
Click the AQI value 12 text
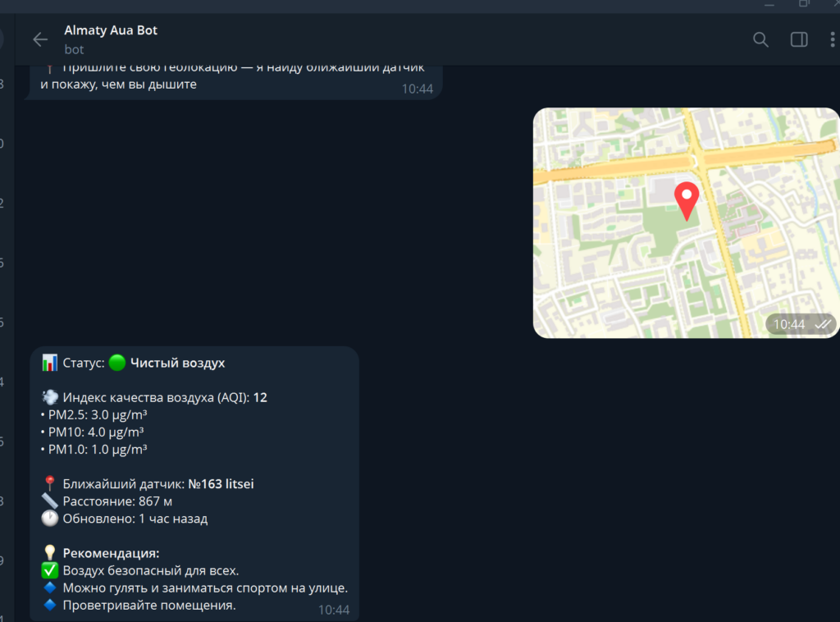pyautogui.click(x=260, y=397)
